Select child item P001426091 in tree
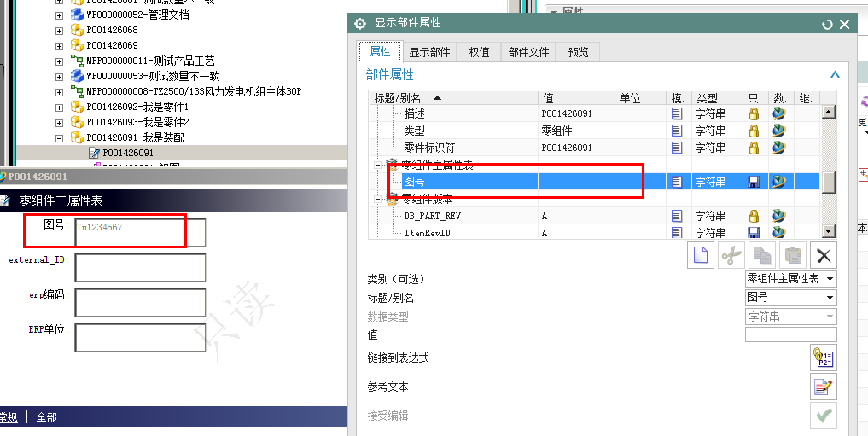This screenshot has width=868, height=436. [x=128, y=153]
